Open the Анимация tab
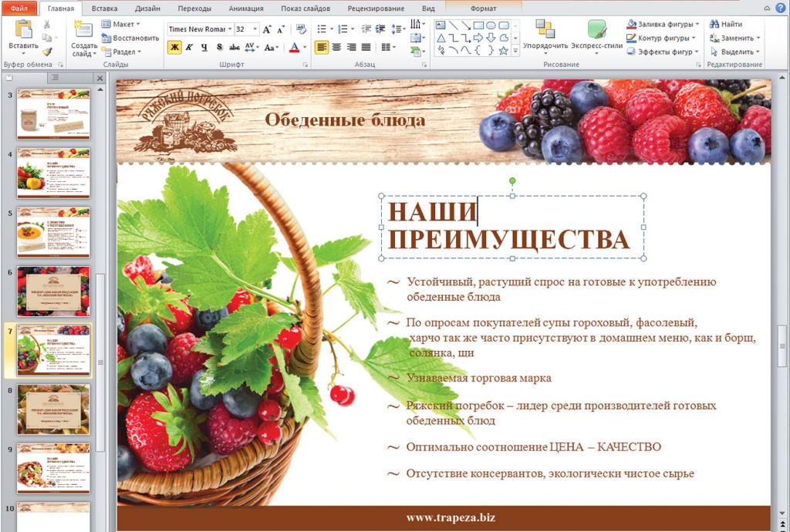790x532 pixels. click(246, 8)
